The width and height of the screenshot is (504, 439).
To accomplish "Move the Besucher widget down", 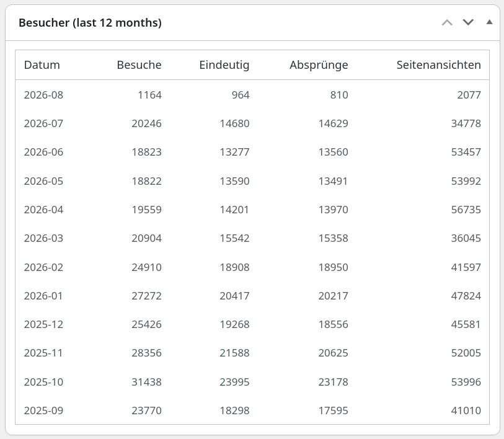I will (x=468, y=22).
